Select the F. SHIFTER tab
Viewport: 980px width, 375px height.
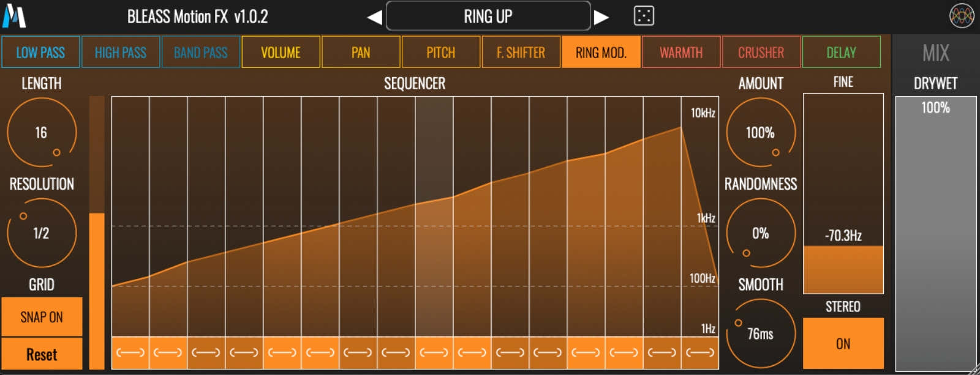tap(521, 52)
